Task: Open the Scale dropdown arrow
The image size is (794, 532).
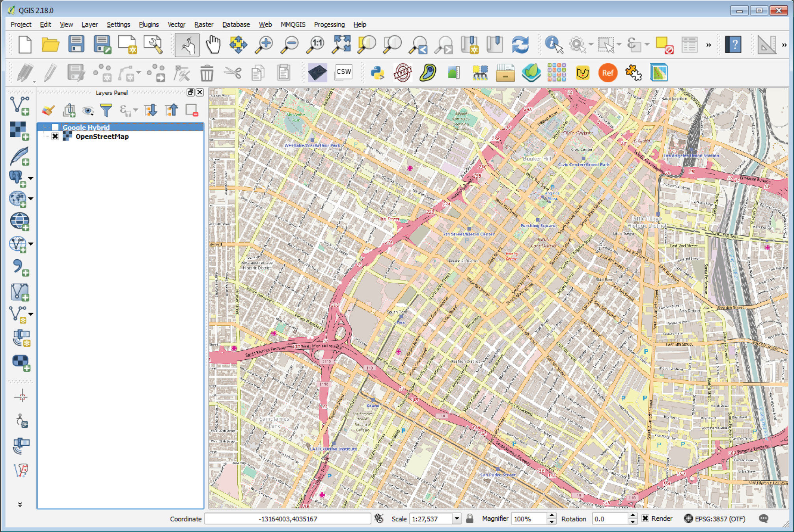Action: [457, 519]
